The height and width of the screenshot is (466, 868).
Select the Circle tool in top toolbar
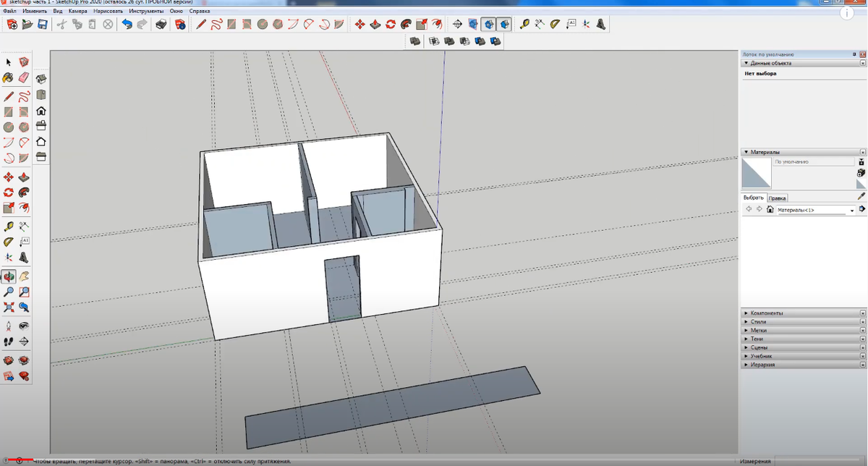263,25
